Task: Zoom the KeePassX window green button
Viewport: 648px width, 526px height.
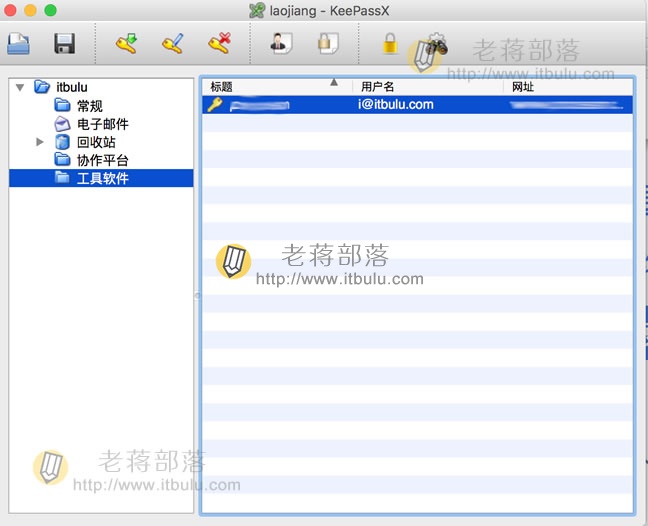Action: click(50, 10)
